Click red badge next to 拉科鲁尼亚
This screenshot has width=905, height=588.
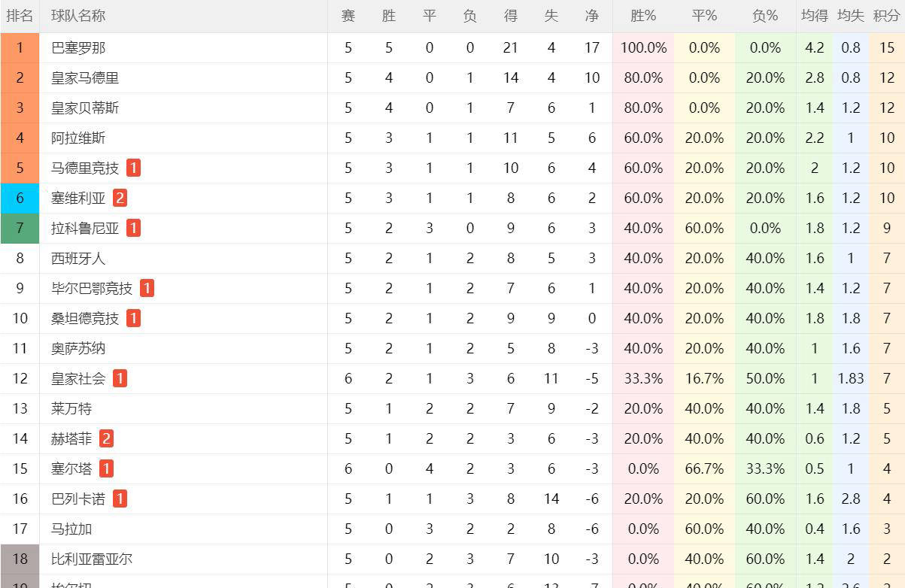pyautogui.click(x=133, y=228)
